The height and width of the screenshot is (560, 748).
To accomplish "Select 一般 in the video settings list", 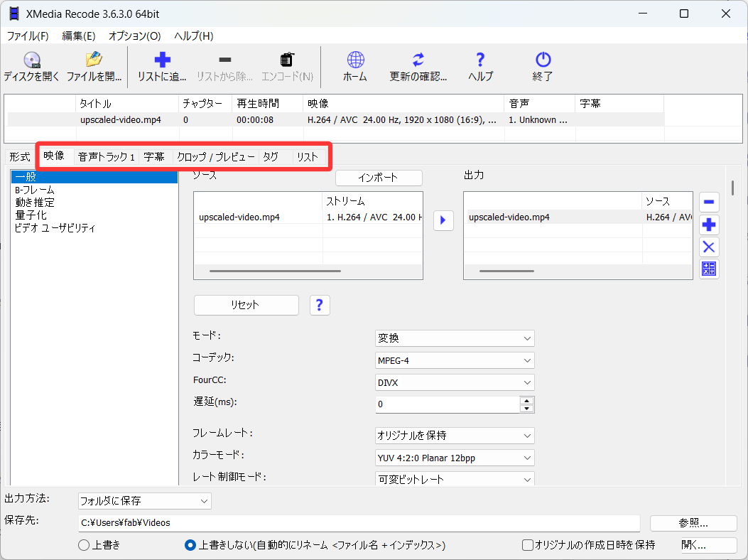I will [94, 177].
